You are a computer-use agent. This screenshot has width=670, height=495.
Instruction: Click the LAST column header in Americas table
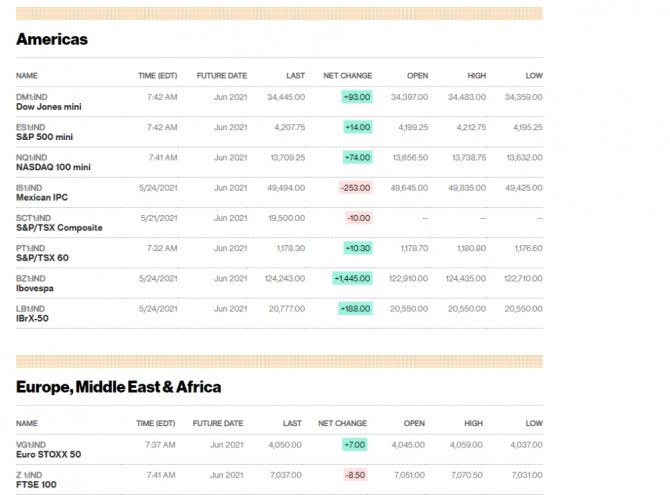[294, 75]
